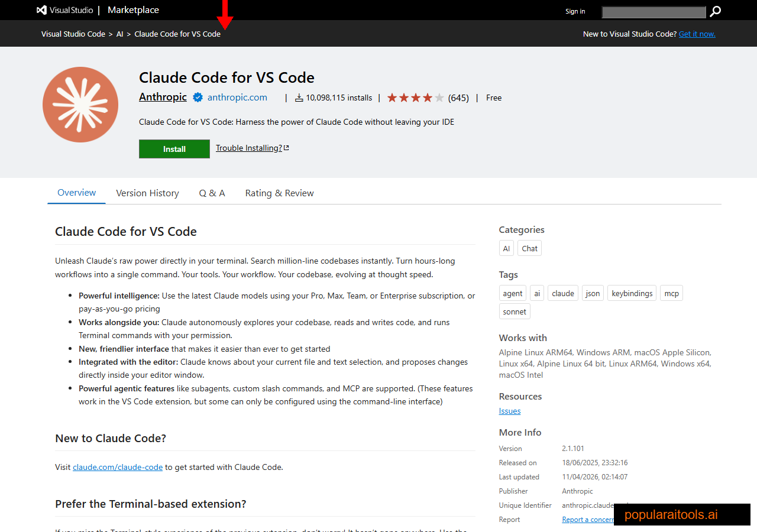Click the verified publisher checkmark badge
The image size is (757, 532).
[198, 97]
